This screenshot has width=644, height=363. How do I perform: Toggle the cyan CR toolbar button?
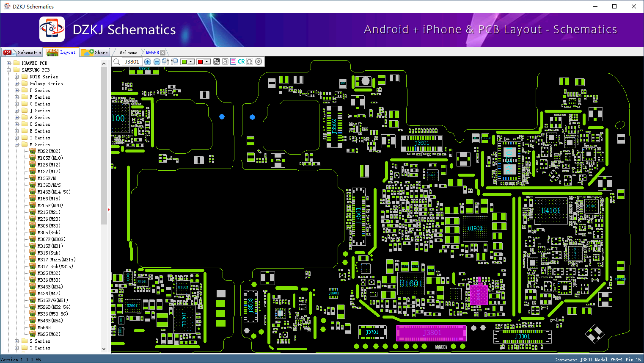point(241,62)
